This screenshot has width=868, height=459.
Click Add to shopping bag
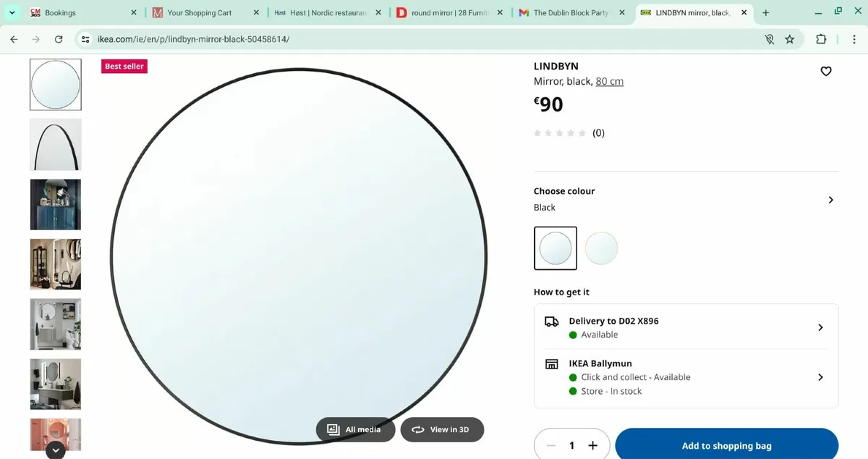point(726,445)
